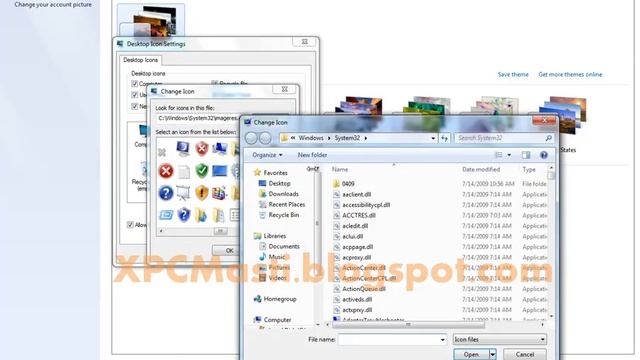Screen dimensions: 640x360
Task: Select the two computers network icon
Action: coord(220,149)
